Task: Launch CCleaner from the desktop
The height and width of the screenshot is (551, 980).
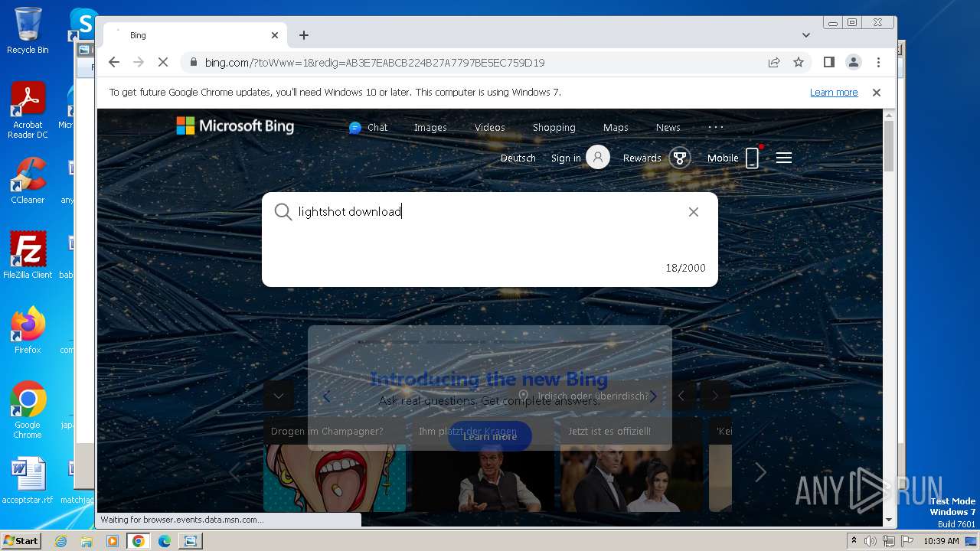Action: 28,181
